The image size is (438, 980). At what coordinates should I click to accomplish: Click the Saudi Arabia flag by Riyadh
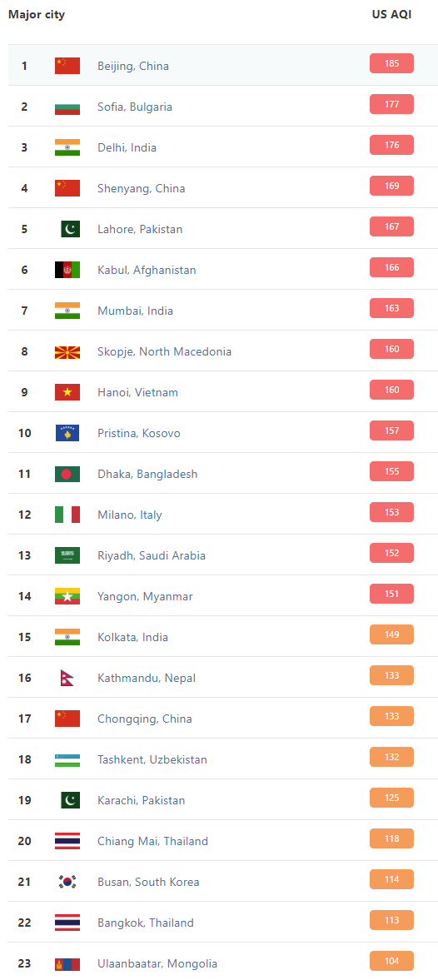coord(67,555)
